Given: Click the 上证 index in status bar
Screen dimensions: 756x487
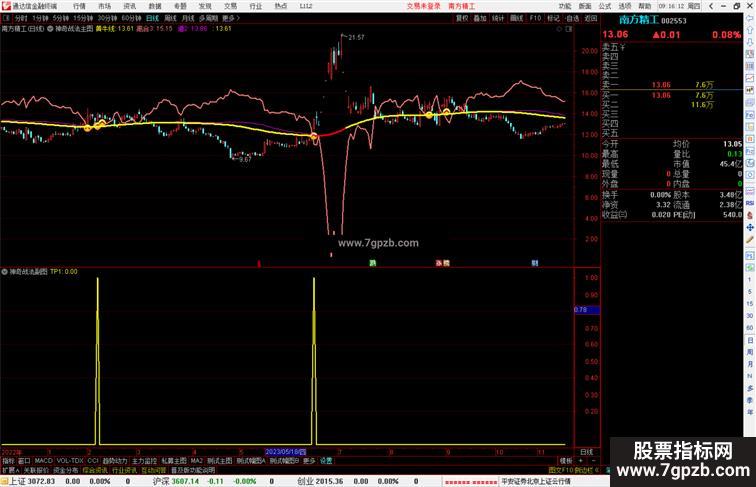Looking at the screenshot, I should tap(33, 481).
